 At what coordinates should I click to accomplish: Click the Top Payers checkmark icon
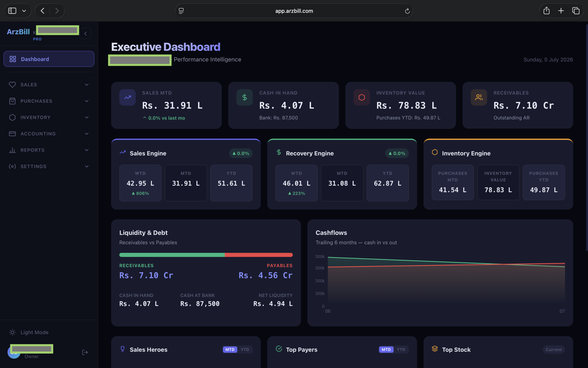(279, 349)
